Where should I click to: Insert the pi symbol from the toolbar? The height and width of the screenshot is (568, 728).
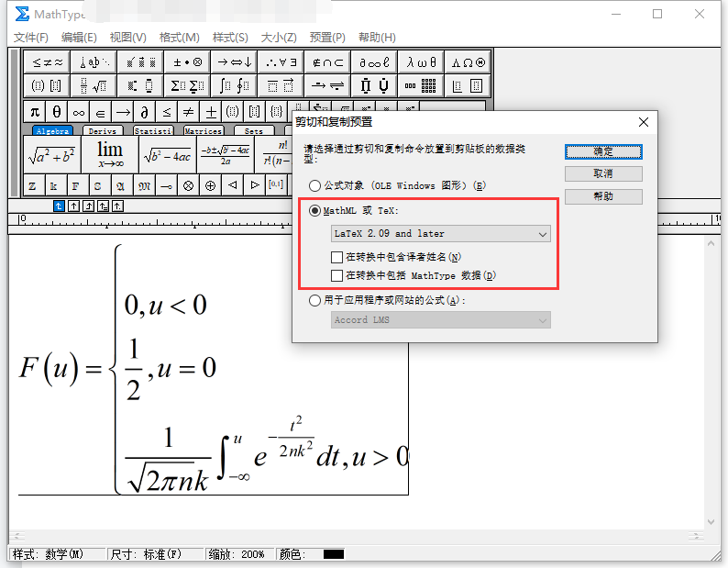point(35,111)
